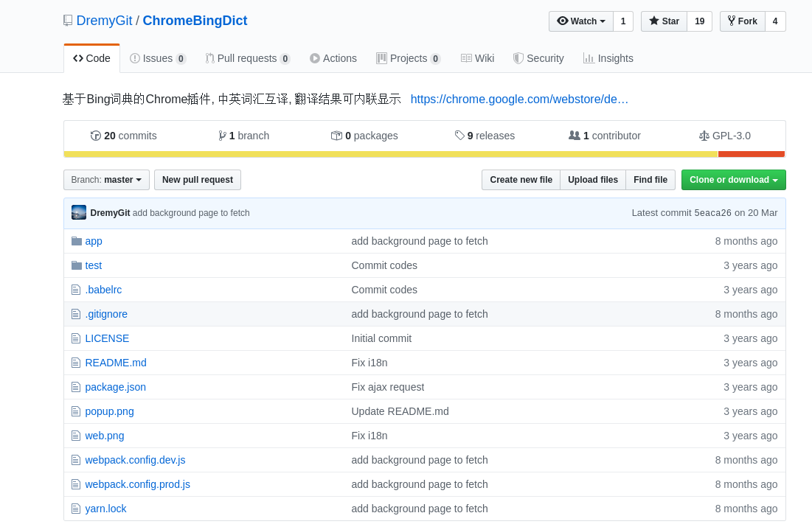Open the 'Initial commit' message for LICENSE

[x=381, y=338]
